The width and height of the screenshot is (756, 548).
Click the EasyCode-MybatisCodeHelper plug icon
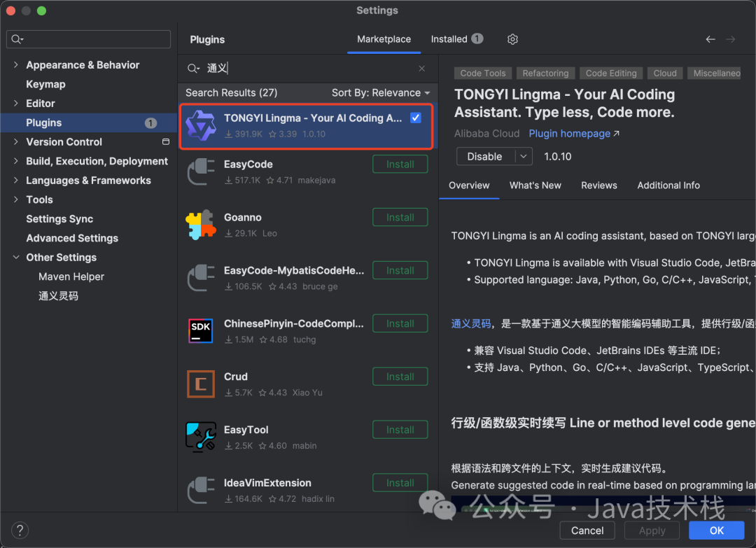tap(201, 278)
